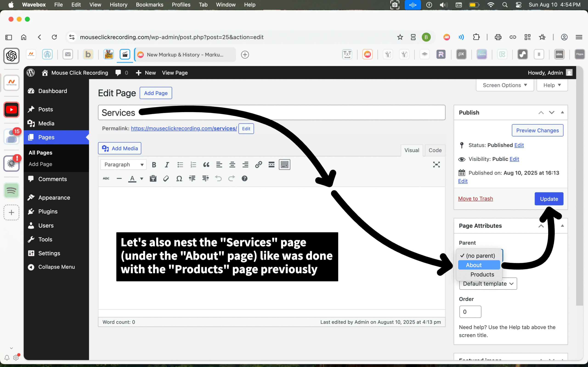This screenshot has height=367, width=588.
Task: Open the Paragraph format dropdown
Action: (123, 165)
